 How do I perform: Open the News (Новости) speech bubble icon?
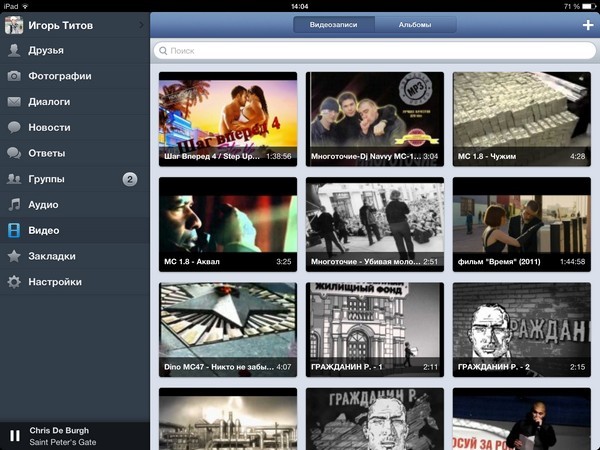coord(14,128)
